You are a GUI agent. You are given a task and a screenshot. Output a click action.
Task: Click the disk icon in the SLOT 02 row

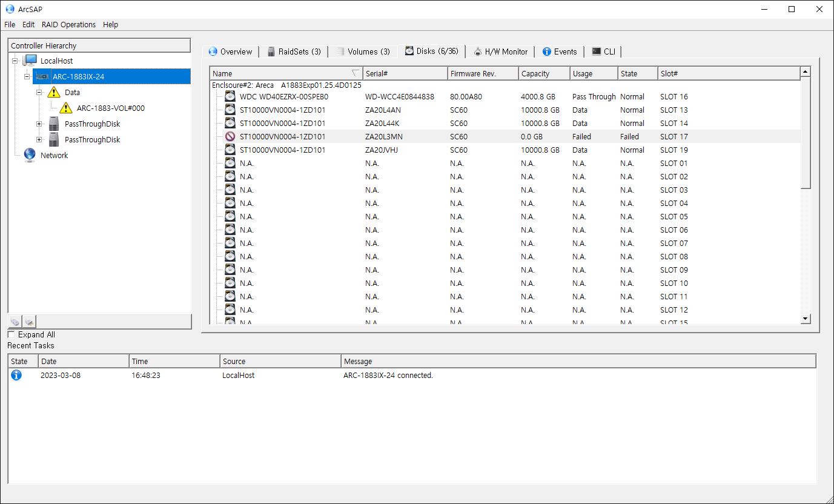(x=230, y=176)
